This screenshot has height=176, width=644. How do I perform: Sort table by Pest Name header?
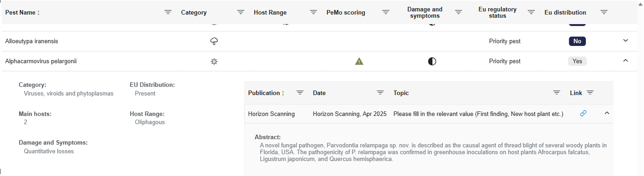pyautogui.click(x=23, y=13)
